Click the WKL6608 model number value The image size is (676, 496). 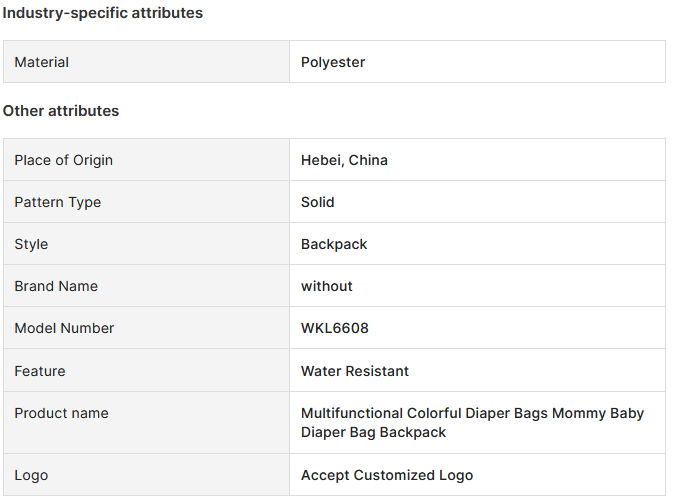click(x=335, y=328)
